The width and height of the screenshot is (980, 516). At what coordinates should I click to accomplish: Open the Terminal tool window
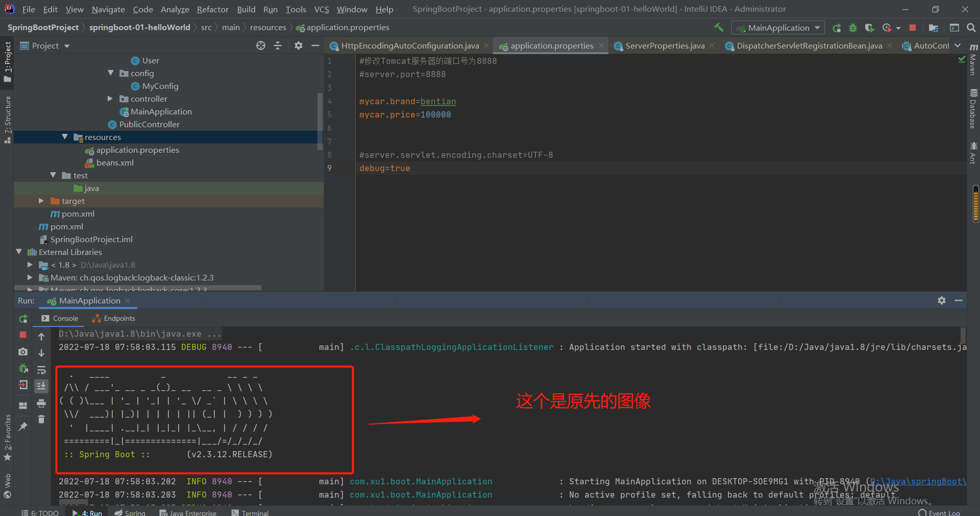point(250,512)
